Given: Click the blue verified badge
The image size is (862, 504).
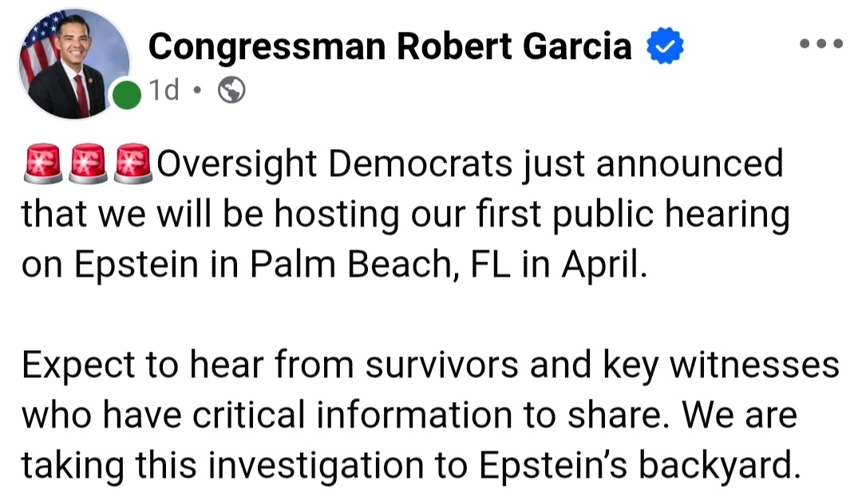Looking at the screenshot, I should (x=664, y=48).
